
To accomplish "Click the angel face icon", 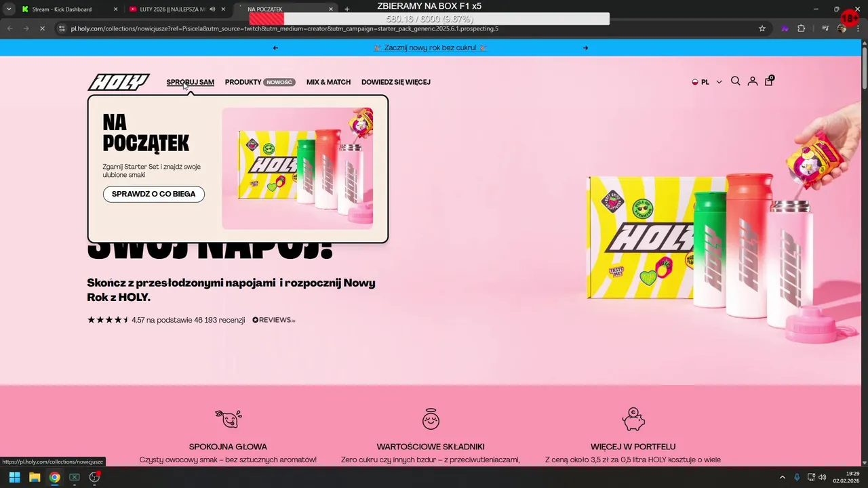I will point(431,419).
